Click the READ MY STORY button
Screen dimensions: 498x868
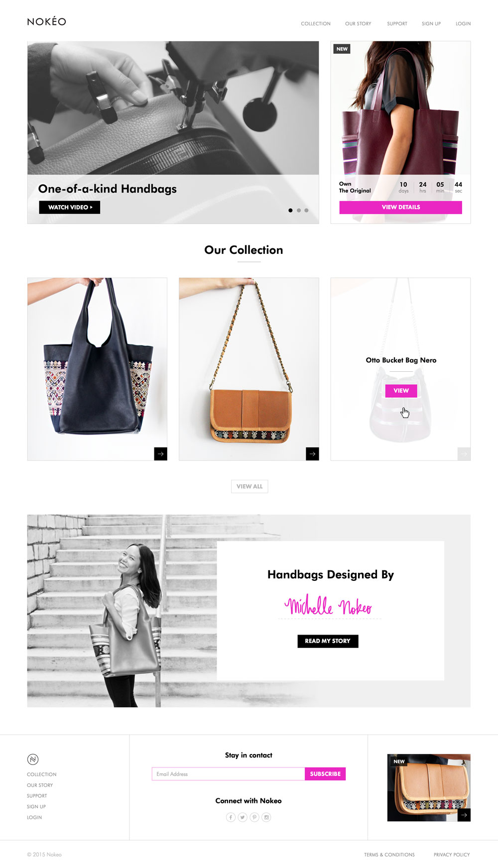coord(328,641)
